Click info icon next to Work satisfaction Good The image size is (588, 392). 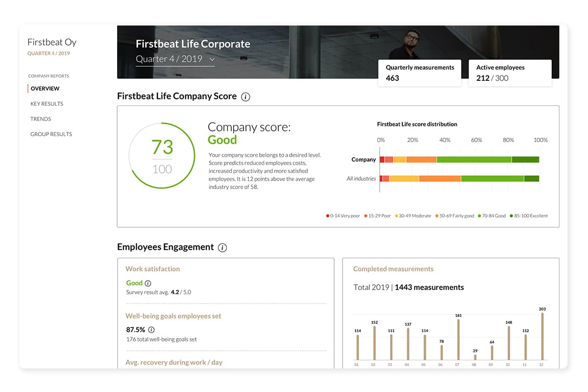point(148,283)
